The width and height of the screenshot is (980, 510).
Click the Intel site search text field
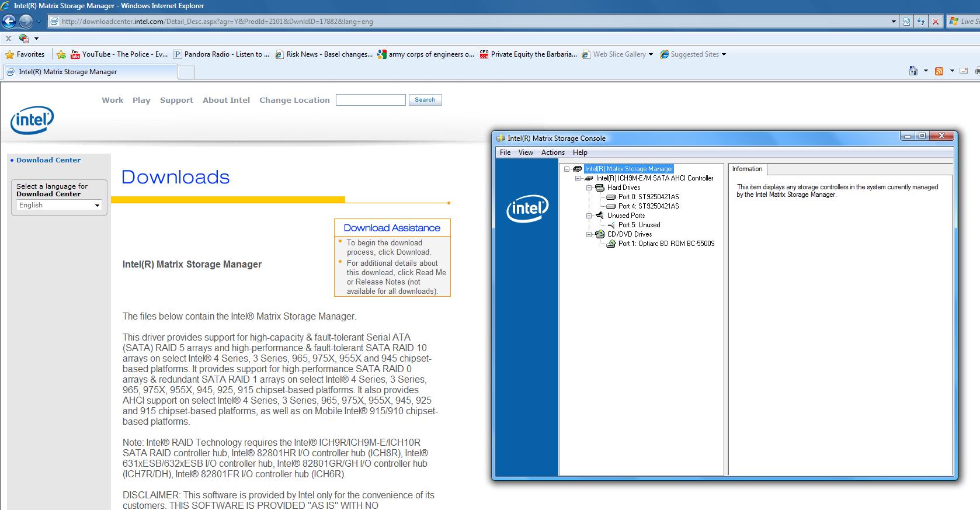pyautogui.click(x=371, y=100)
